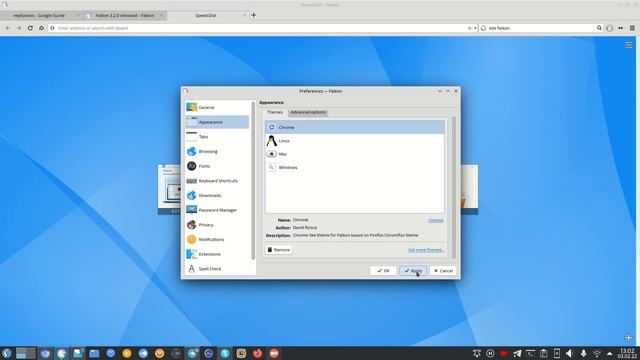Cancel the Preferences dialog
Screen dimensions: 640x360
443,271
